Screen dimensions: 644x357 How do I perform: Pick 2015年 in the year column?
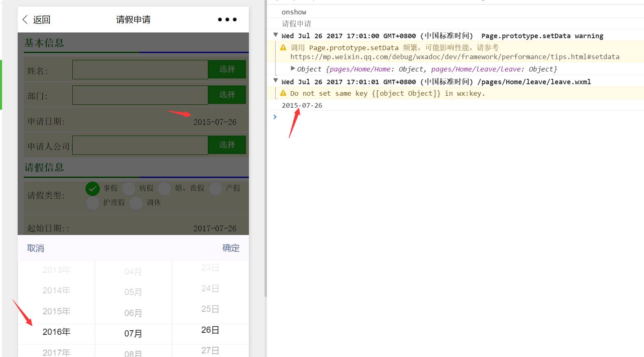point(56,311)
